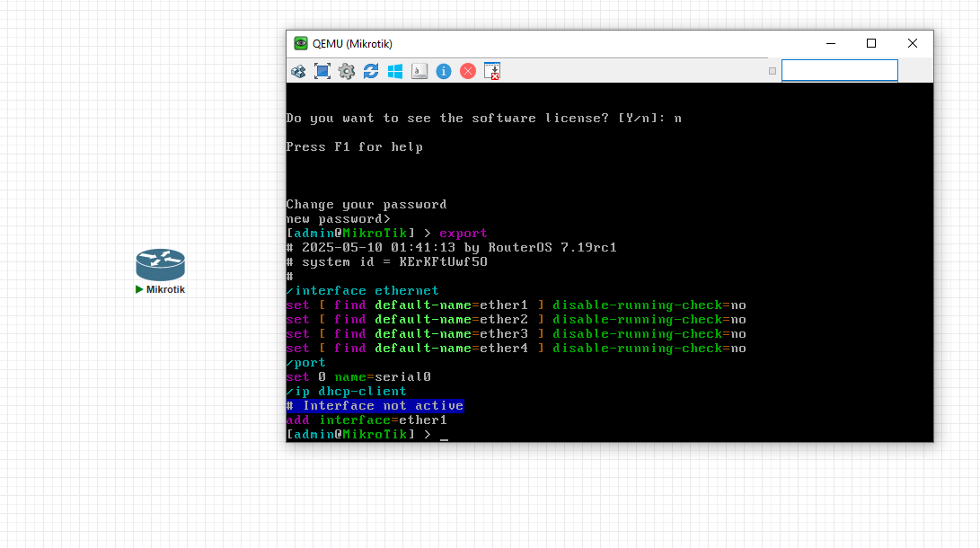
Task: Select the Mikrotik router node icon
Action: point(161,265)
